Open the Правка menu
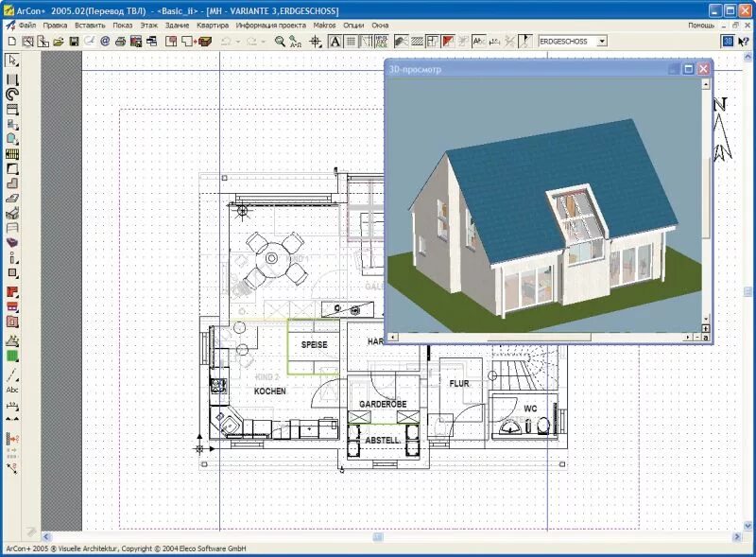This screenshot has height=557, width=756. pyautogui.click(x=55, y=26)
